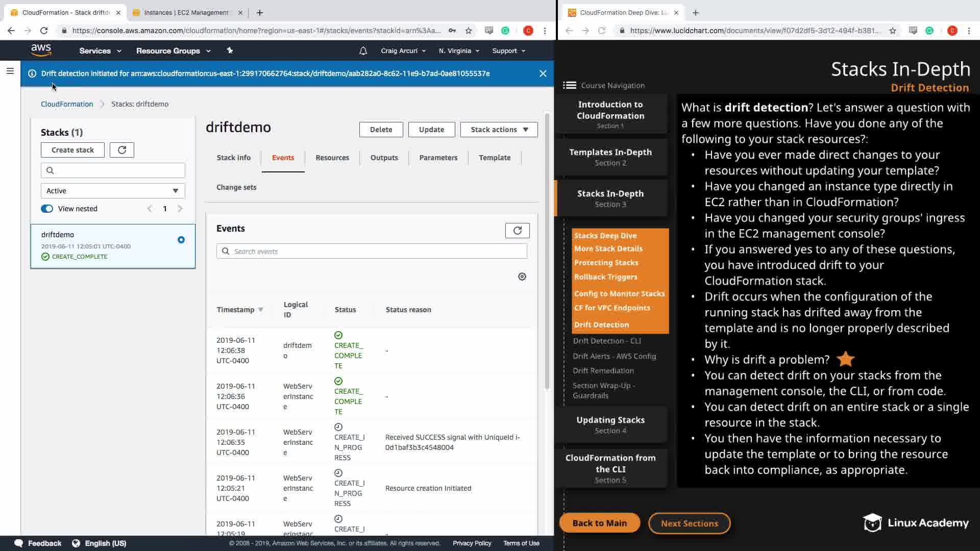The image size is (980, 551).
Task: Click the AWS notifications bell icon
Action: coord(363,51)
